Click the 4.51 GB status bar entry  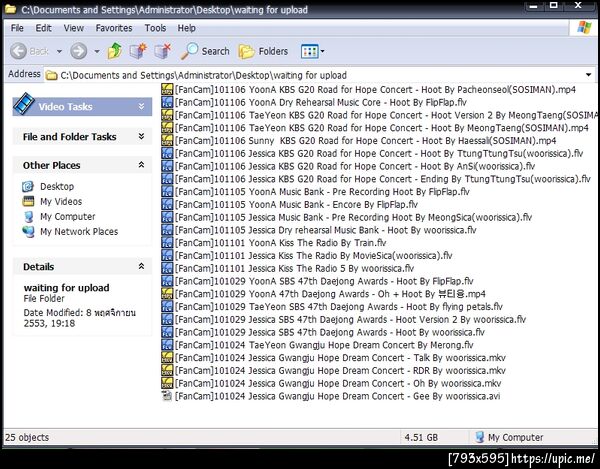coord(421,437)
